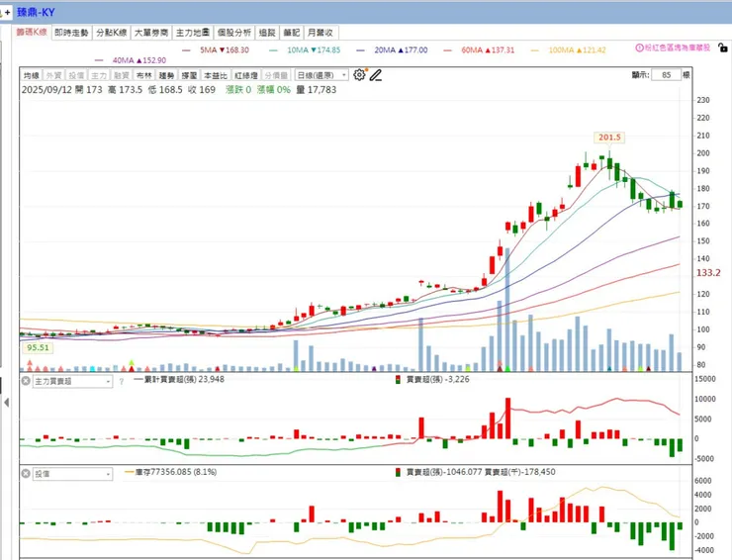
Task: Click the plus icon beside 臻鼎-KY
Action: (8, 13)
